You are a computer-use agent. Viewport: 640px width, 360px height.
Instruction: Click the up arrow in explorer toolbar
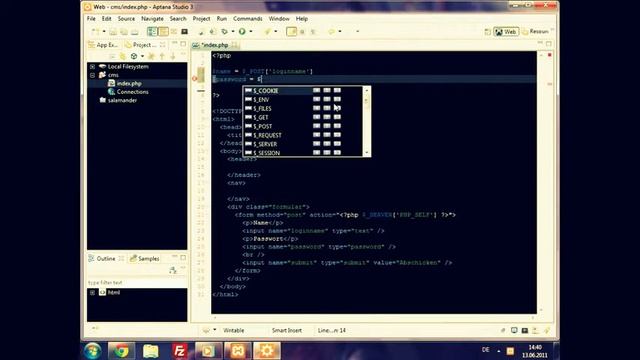coord(162,56)
